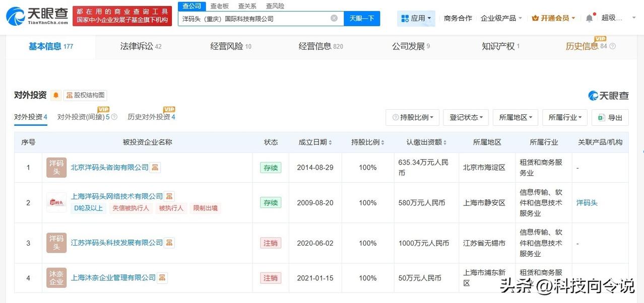Expand the 登记状态 filter dropdown
This screenshot has width=644, height=303.
tap(466, 117)
